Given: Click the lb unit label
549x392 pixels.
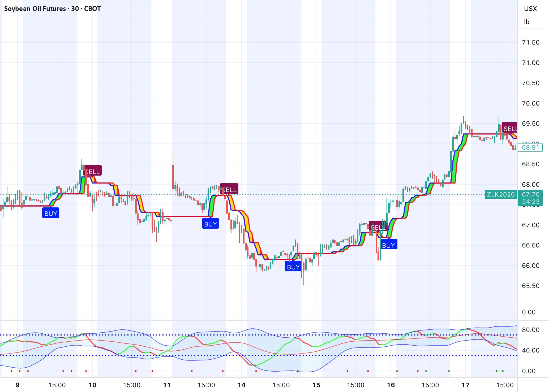Looking at the screenshot, I should tap(527, 22).
